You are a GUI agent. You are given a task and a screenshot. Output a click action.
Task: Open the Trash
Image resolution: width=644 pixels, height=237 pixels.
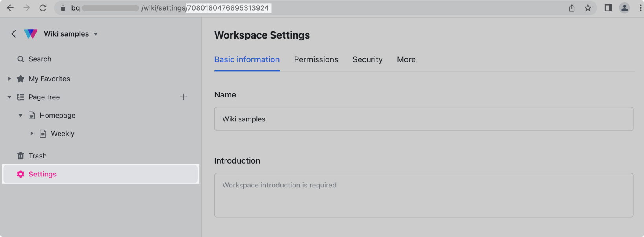37,156
